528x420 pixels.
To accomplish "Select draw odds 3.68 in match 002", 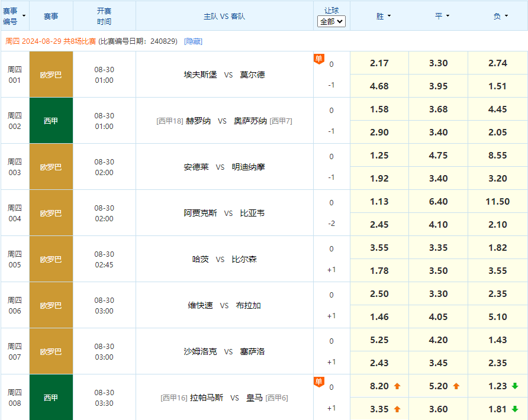I will (438, 109).
